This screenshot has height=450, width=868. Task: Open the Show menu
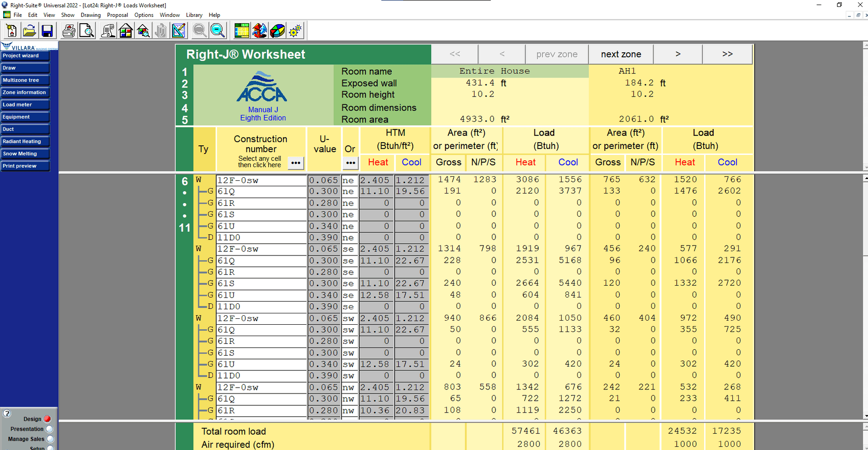(x=68, y=15)
